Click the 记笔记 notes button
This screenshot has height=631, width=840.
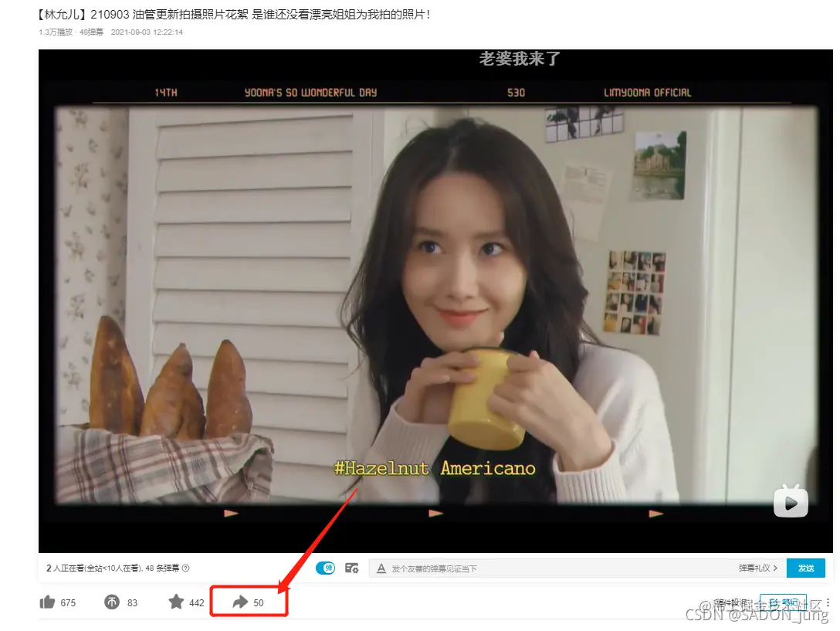point(783,603)
